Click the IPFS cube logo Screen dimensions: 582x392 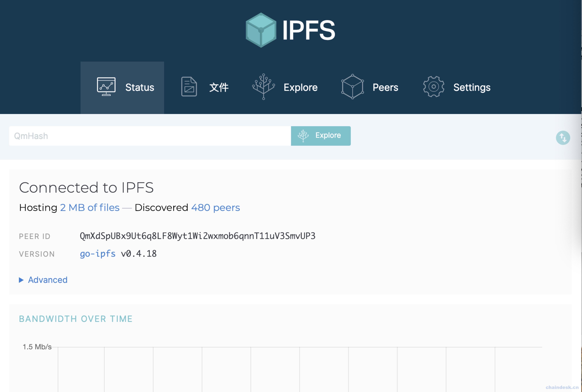click(x=261, y=30)
